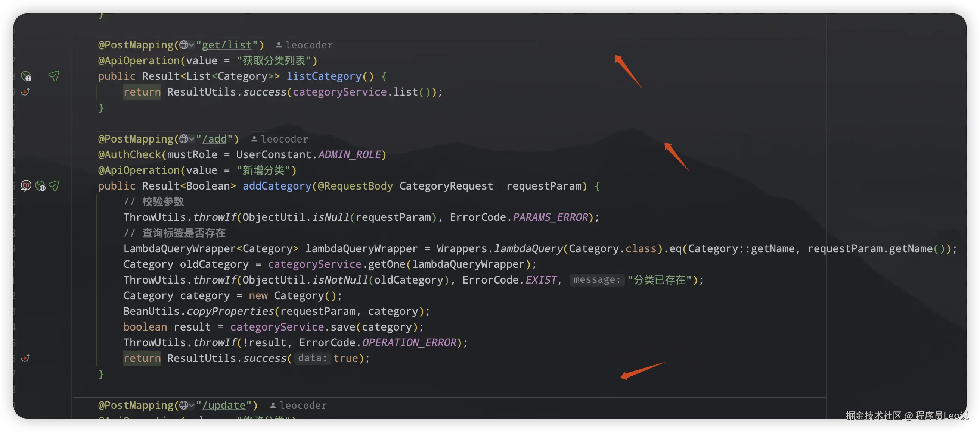This screenshot has height=432, width=980.
Task: Click the return-point gutter icon beside categoryService.list()
Action: pyautogui.click(x=25, y=91)
